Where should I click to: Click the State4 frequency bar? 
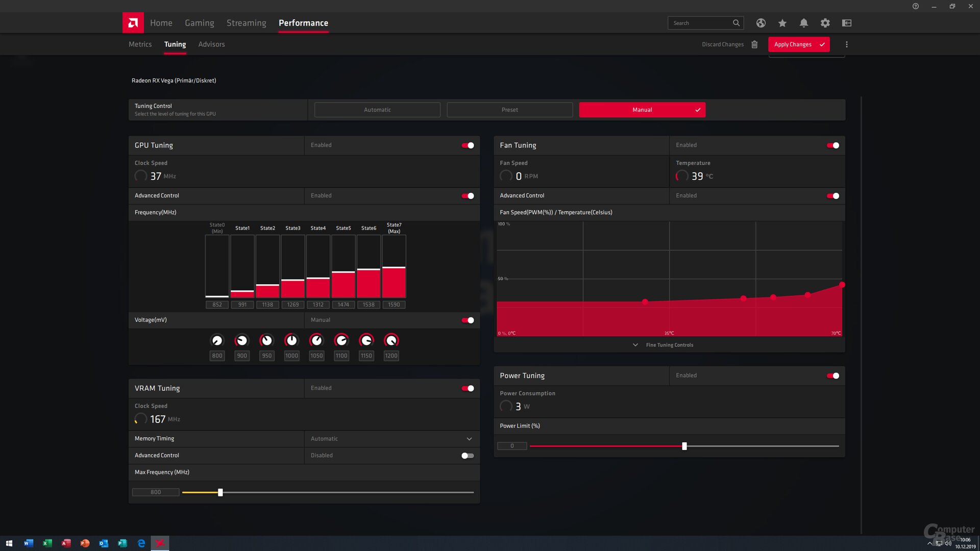pyautogui.click(x=318, y=266)
